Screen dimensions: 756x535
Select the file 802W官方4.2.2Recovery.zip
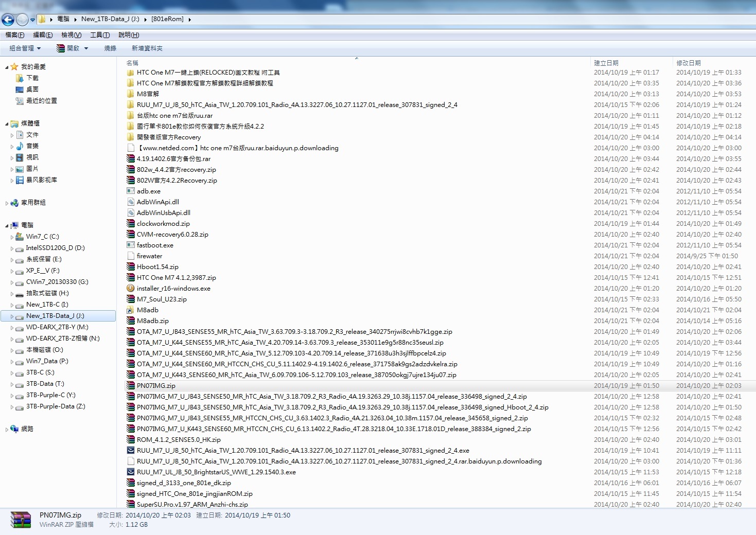point(177,180)
